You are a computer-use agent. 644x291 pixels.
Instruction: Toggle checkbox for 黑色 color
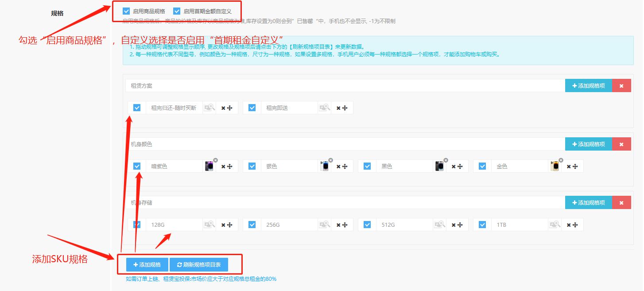click(367, 166)
